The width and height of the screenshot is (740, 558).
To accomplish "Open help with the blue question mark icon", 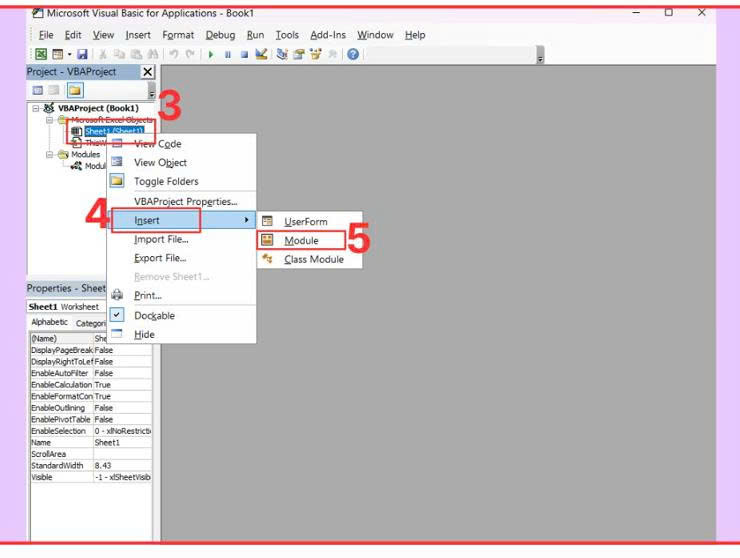I will (353, 54).
